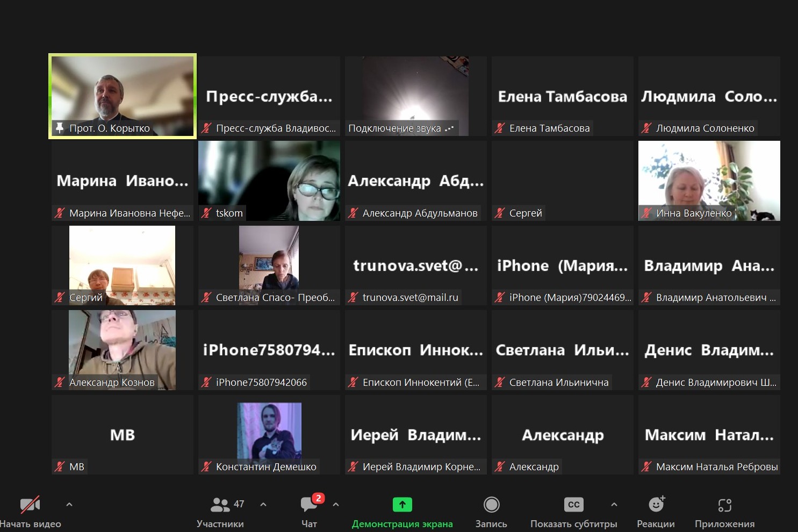The width and height of the screenshot is (798, 532).
Task: Click muted mic icon on Константин Демешко tile
Action: 206,466
